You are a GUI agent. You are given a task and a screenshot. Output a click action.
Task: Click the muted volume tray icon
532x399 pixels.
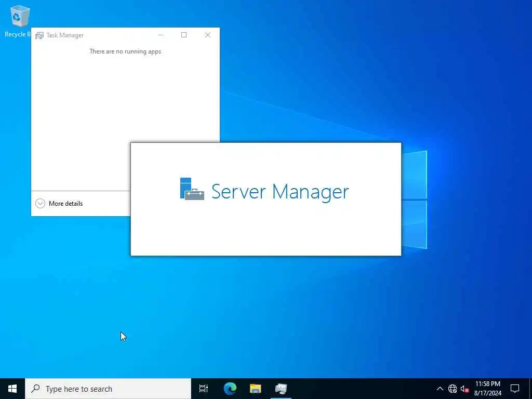coord(465,389)
